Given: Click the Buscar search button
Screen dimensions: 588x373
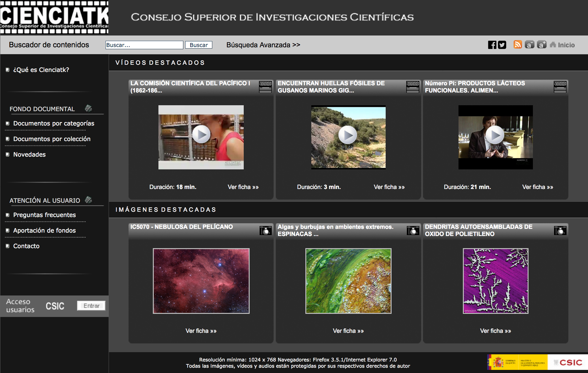Looking at the screenshot, I should 199,45.
